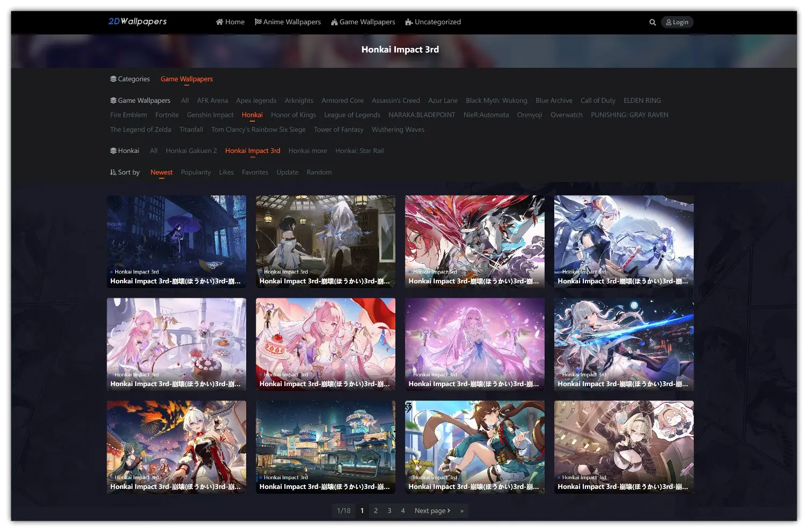Filter by Tower of Fantasy

coord(339,130)
